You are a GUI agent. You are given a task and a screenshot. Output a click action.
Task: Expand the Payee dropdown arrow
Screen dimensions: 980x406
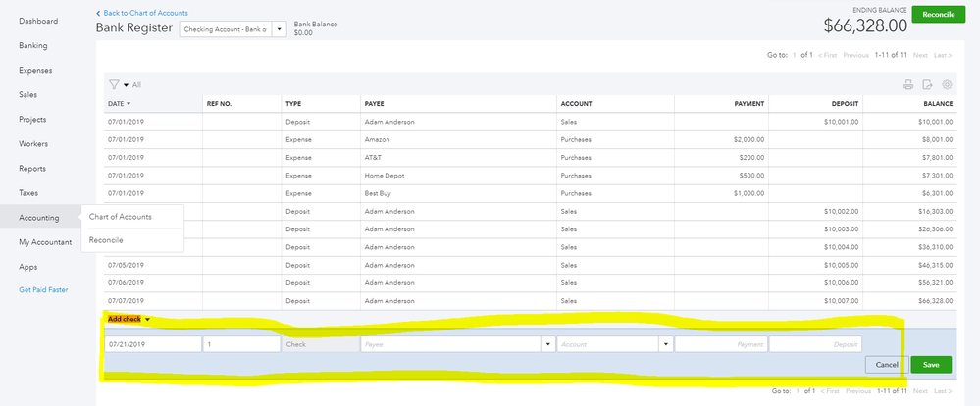(548, 344)
